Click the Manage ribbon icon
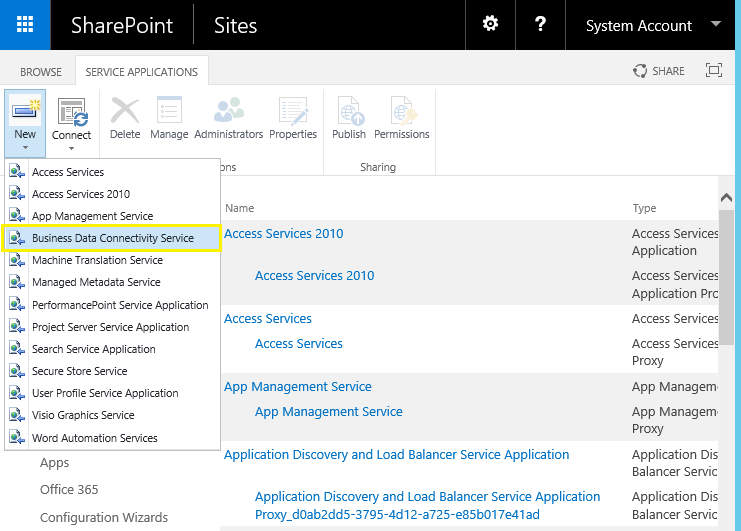This screenshot has width=741, height=531. (x=169, y=110)
